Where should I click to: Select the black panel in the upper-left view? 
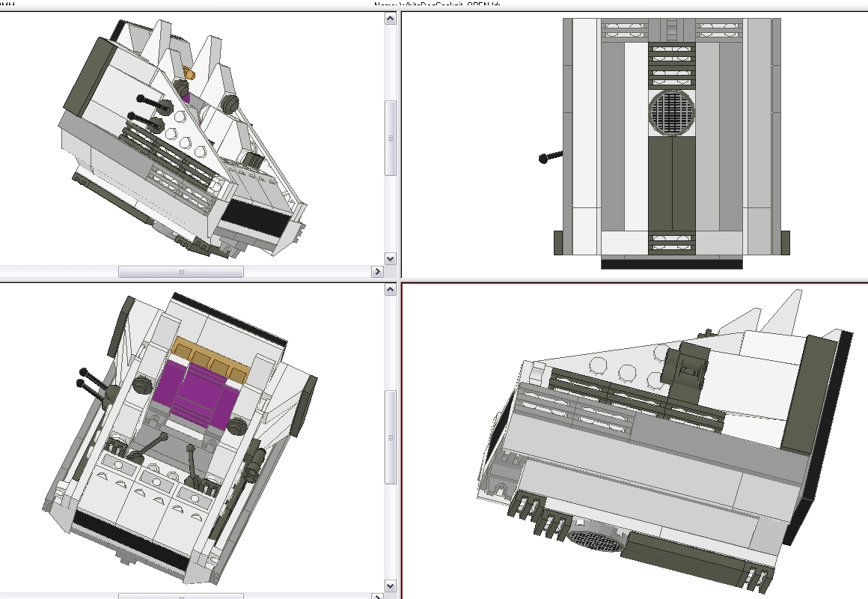[x=256, y=218]
